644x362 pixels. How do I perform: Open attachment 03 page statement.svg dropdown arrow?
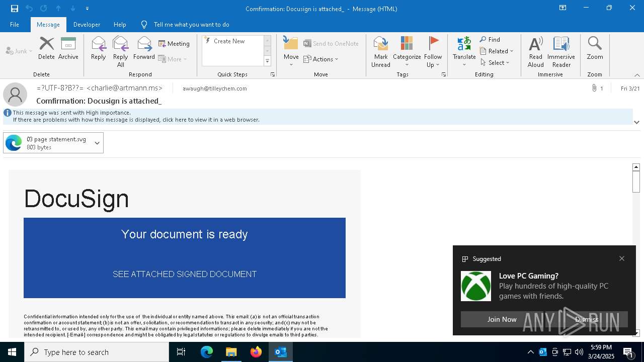(x=97, y=143)
